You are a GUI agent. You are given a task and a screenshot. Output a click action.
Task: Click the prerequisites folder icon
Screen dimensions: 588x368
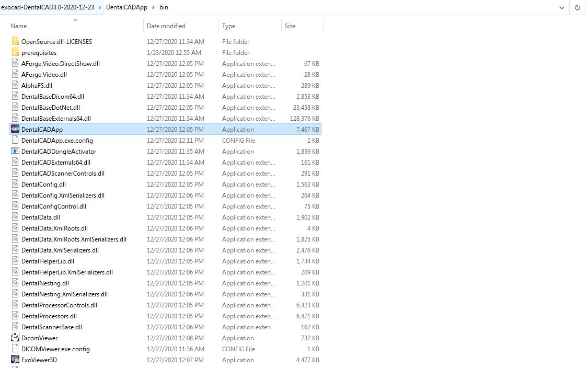15,52
